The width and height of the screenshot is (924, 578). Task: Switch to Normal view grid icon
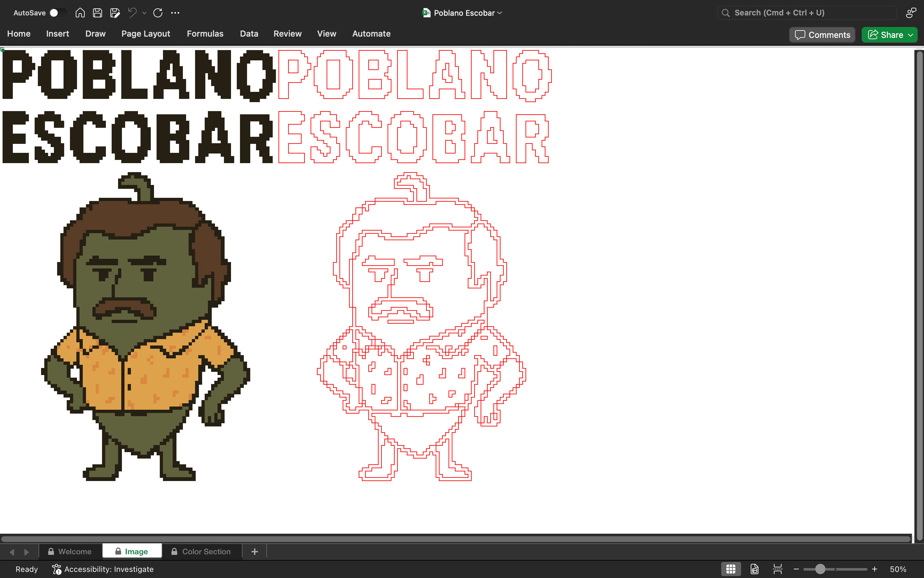click(x=731, y=569)
